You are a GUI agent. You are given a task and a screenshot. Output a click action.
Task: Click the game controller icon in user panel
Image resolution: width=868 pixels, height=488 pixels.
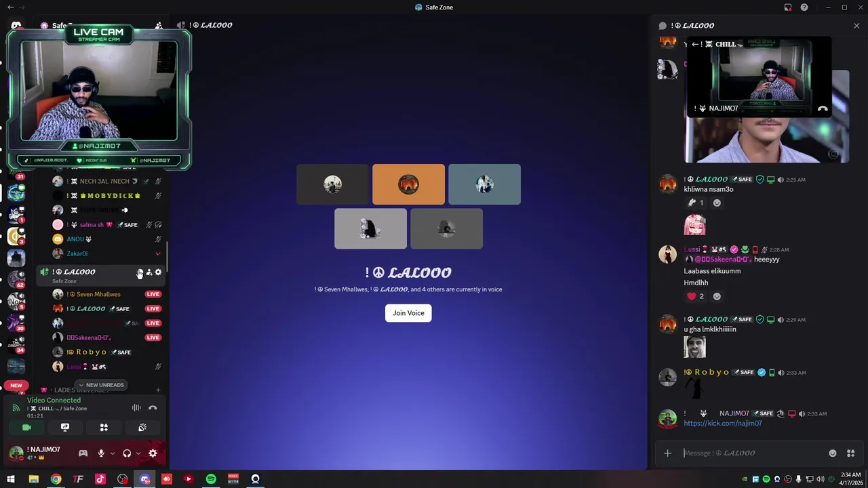click(x=83, y=453)
